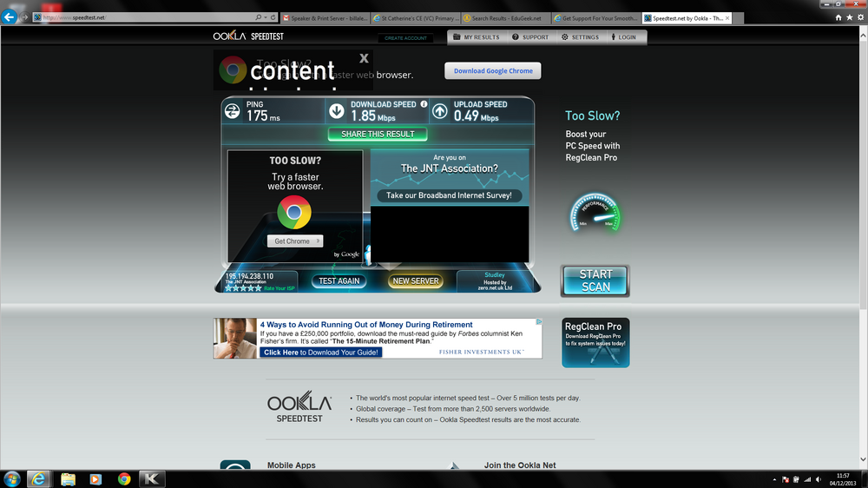Click IP address 195.194.238.110

249,276
